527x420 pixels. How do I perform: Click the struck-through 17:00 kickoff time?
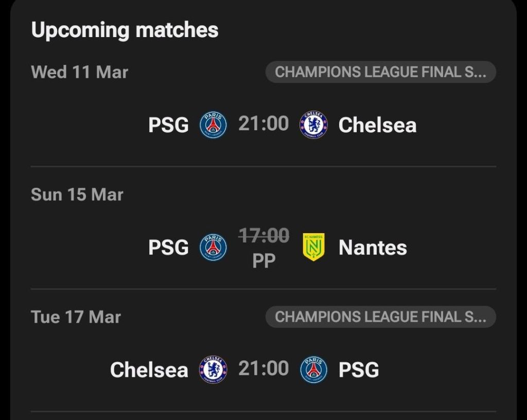point(264,234)
